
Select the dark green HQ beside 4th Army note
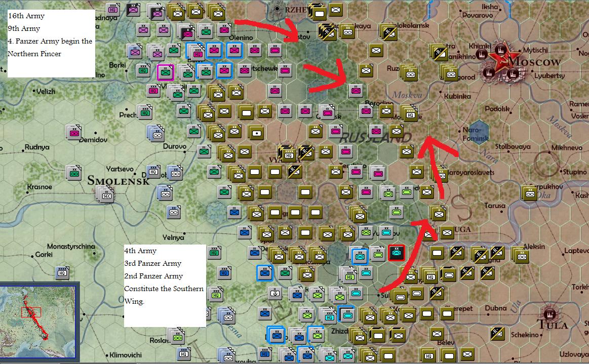pos(214,253)
